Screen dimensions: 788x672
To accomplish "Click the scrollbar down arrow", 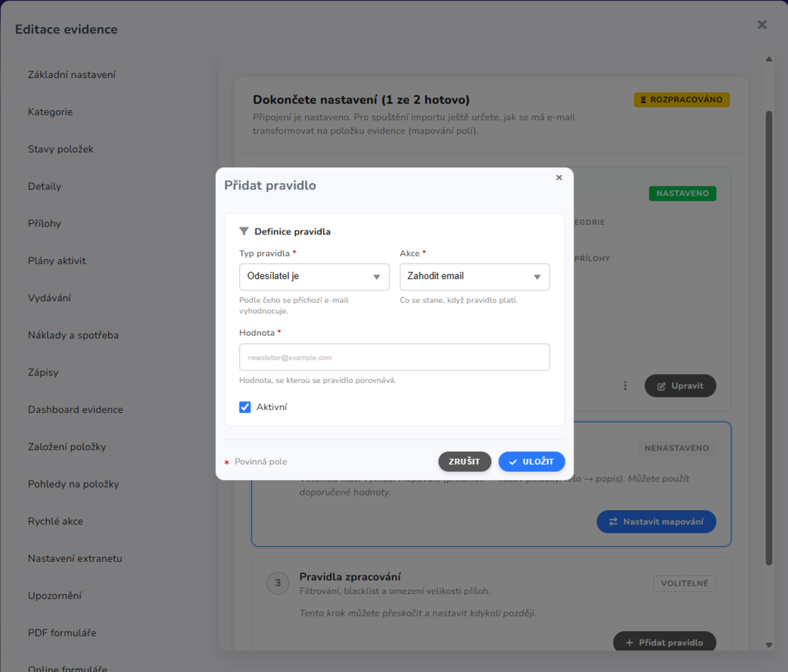I will coord(769,645).
